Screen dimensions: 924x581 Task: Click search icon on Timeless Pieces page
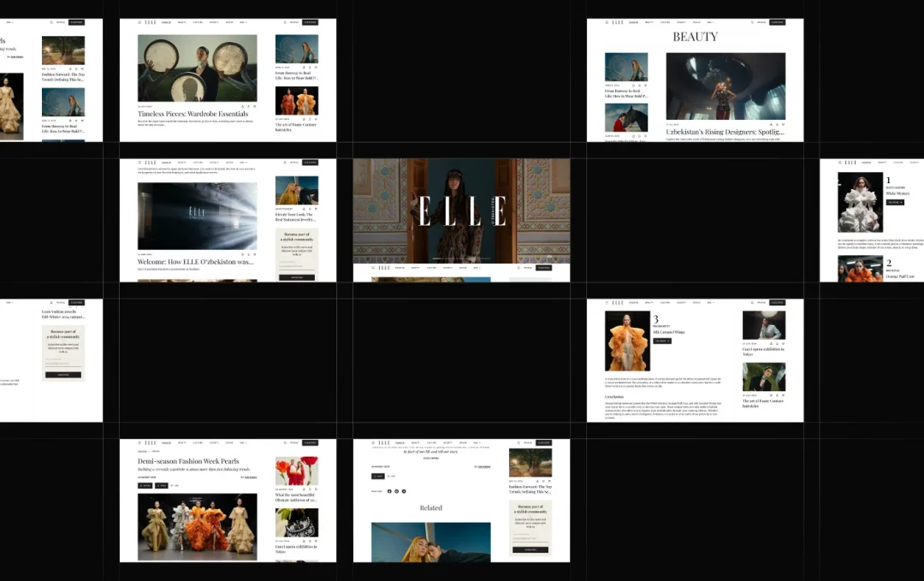pos(285,22)
